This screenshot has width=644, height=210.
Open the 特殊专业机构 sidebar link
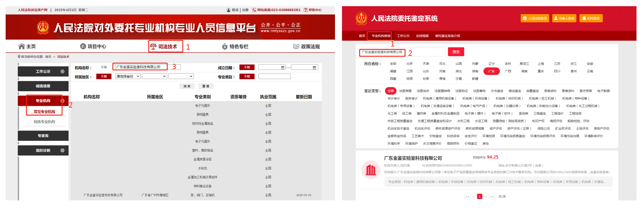pyautogui.click(x=44, y=122)
